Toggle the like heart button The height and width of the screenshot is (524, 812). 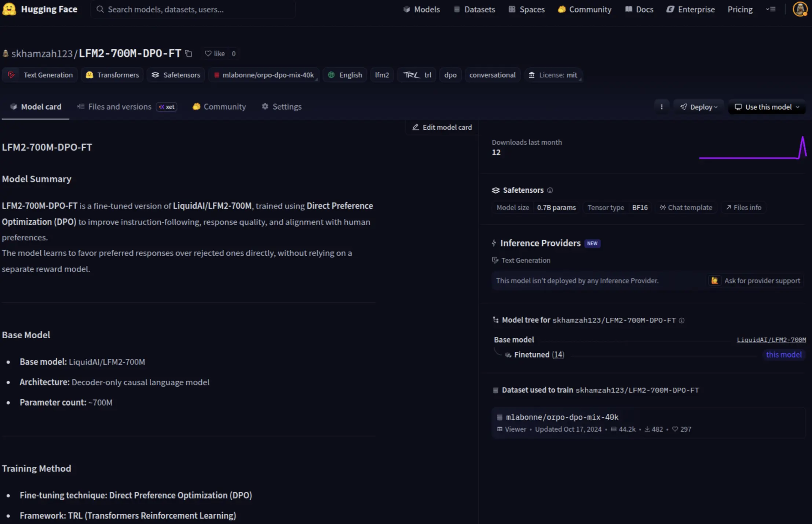[x=215, y=53]
